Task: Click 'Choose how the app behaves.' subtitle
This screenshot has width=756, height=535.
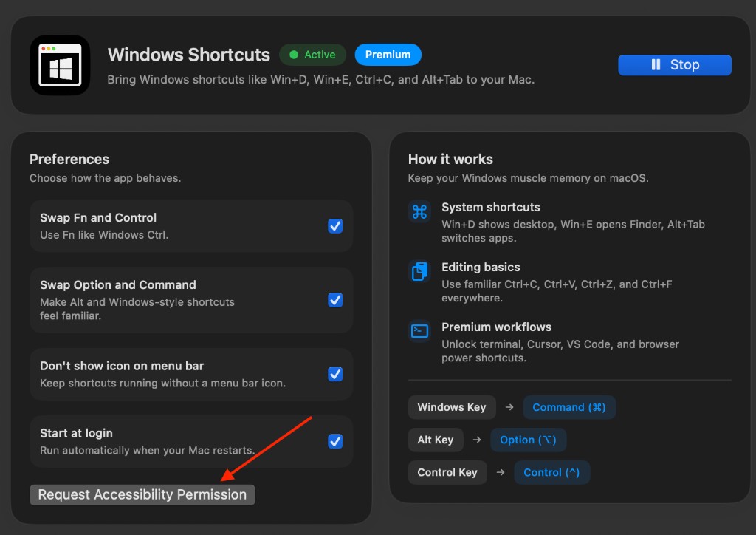Action: tap(105, 178)
